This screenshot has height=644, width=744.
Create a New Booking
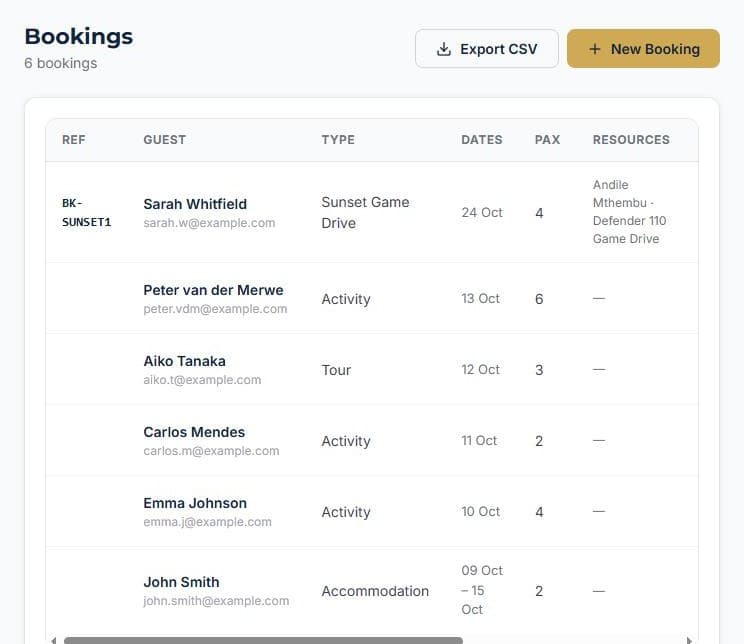click(643, 48)
